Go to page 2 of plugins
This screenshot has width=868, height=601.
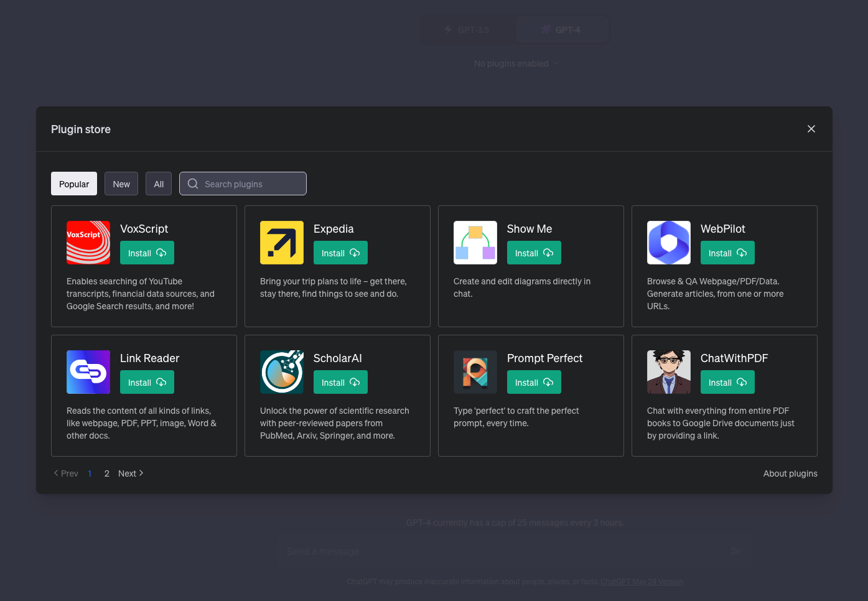tap(107, 473)
